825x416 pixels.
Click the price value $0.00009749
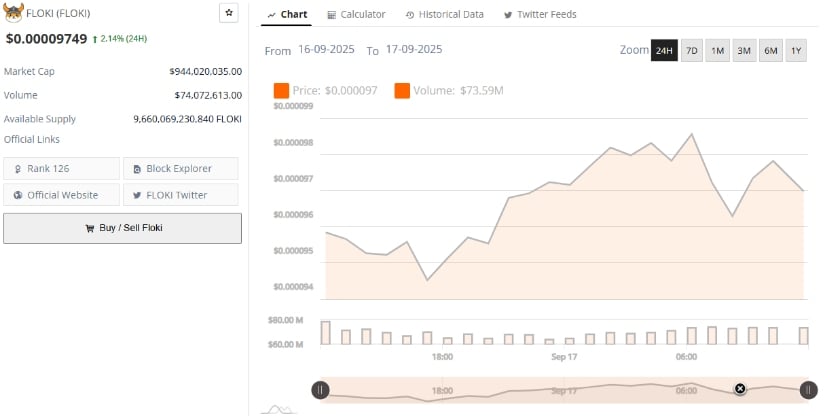click(46, 39)
